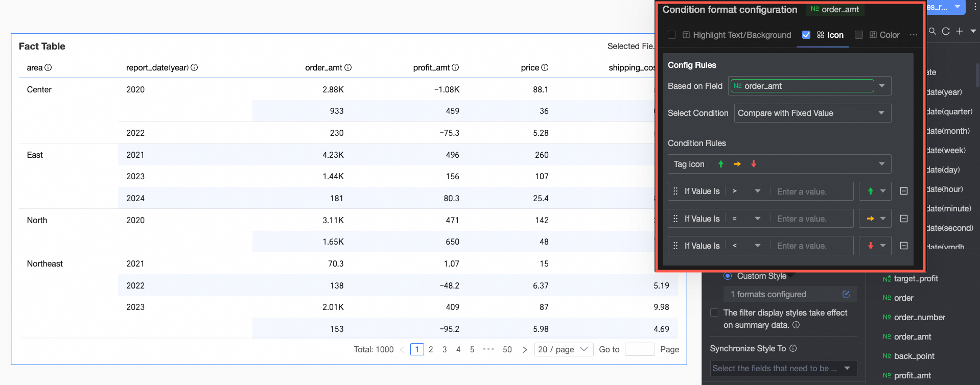Click the pagination ellipsis to skip pages
Viewport: 980px width, 385px height.
tap(488, 349)
